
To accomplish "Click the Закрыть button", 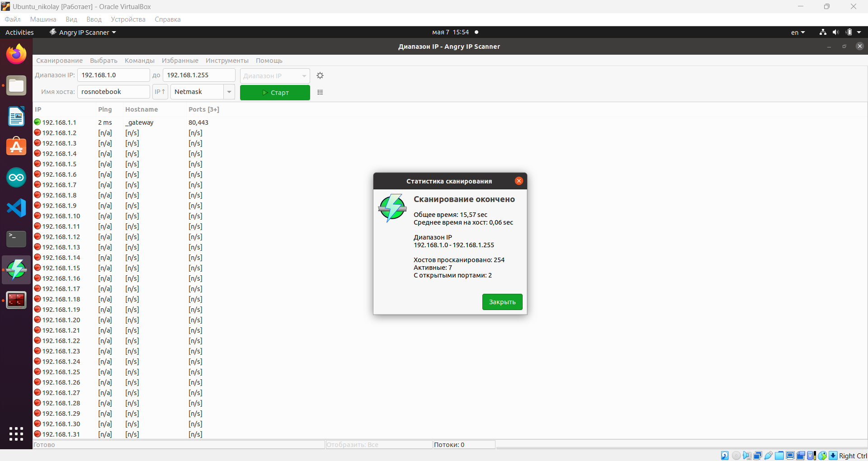I will (x=502, y=302).
